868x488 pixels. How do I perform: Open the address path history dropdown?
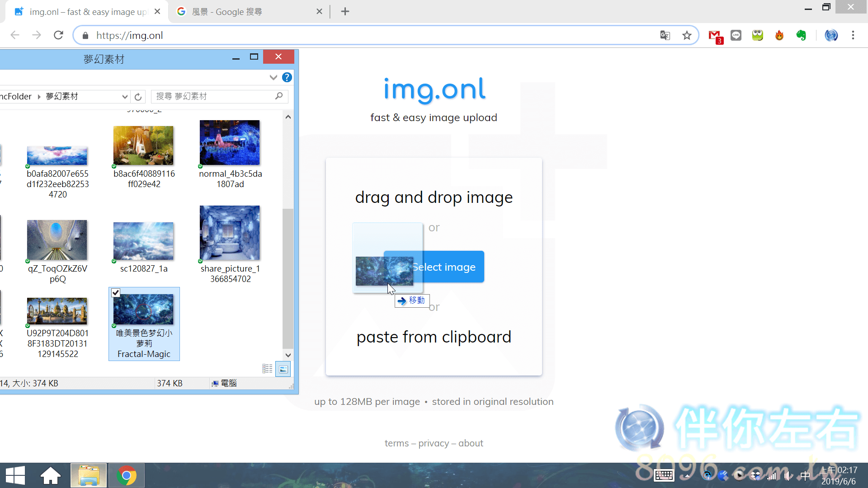125,97
